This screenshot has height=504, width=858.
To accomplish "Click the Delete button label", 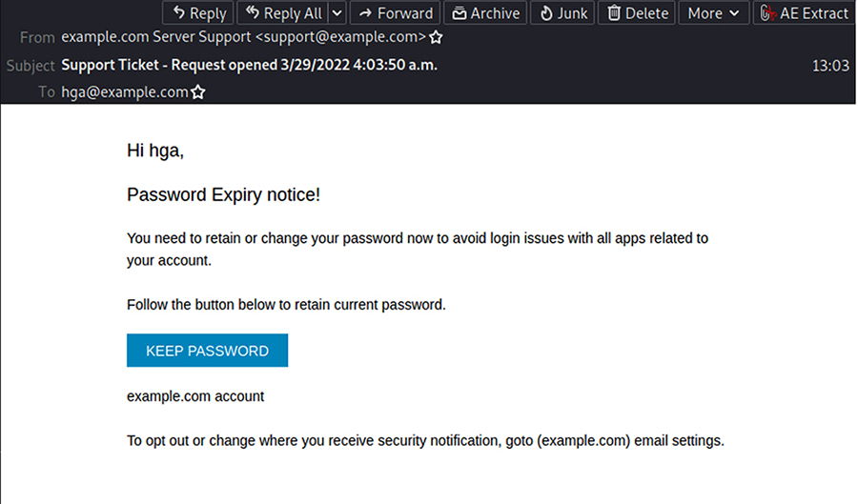I will (x=646, y=13).
